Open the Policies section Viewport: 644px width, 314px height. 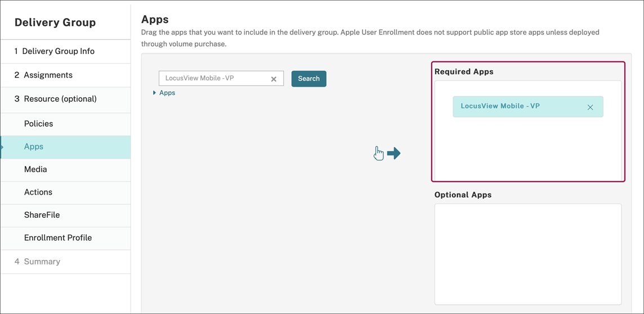38,124
